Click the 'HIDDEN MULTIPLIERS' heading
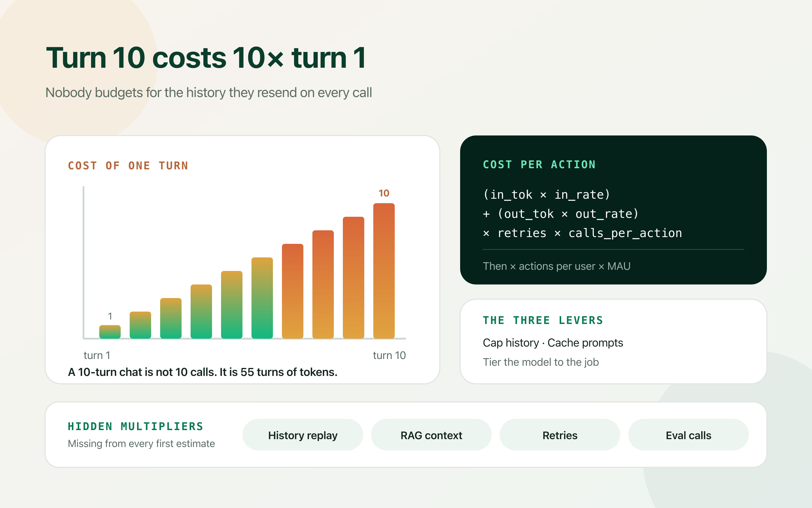The width and height of the screenshot is (812, 508). 136,426
